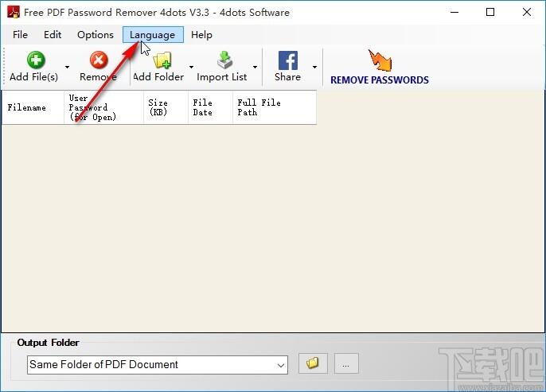Screen dimensions: 546x392
Task: Click the red Remove icon
Action: (99, 60)
